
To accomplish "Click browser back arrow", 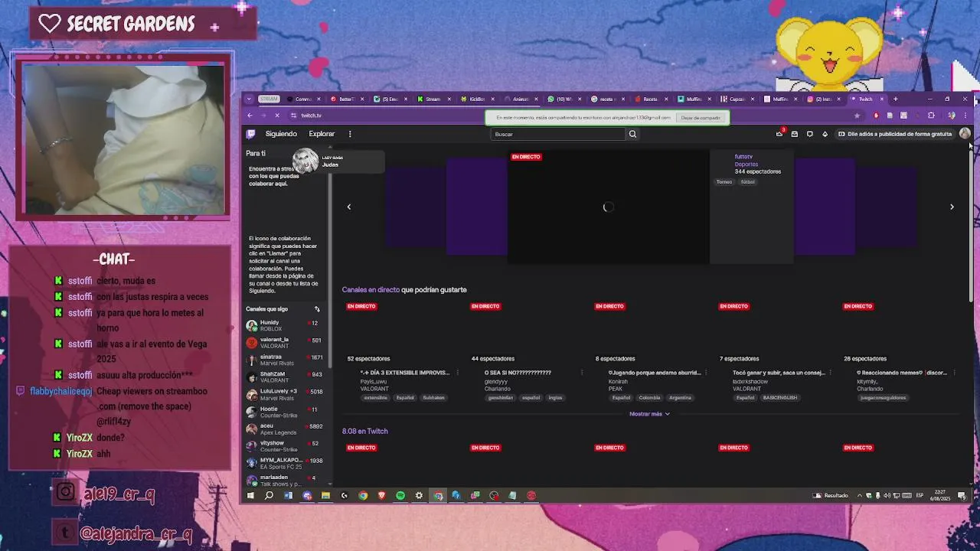I will pos(250,116).
